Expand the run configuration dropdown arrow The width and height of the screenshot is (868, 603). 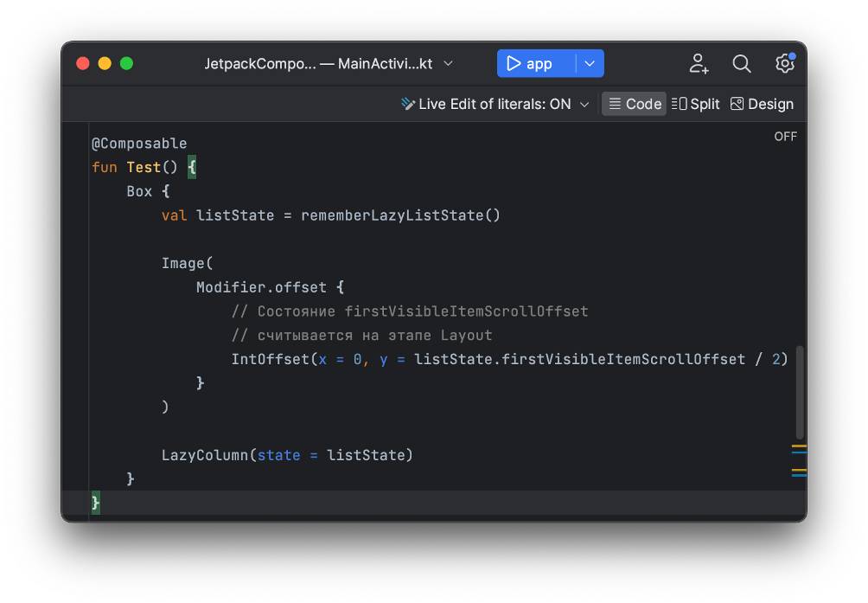coord(590,63)
